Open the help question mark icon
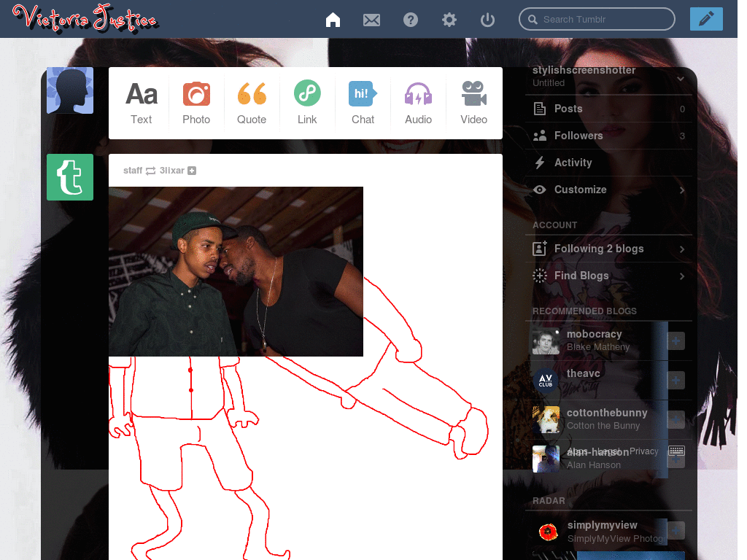Screen dimensions: 747x560 pos(410,20)
